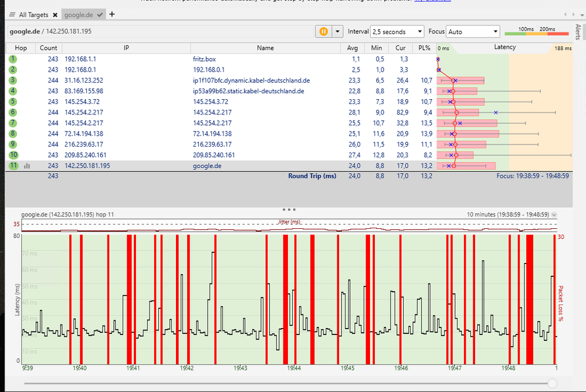Click IP 72.14.194.138 in hop 8

point(84,134)
